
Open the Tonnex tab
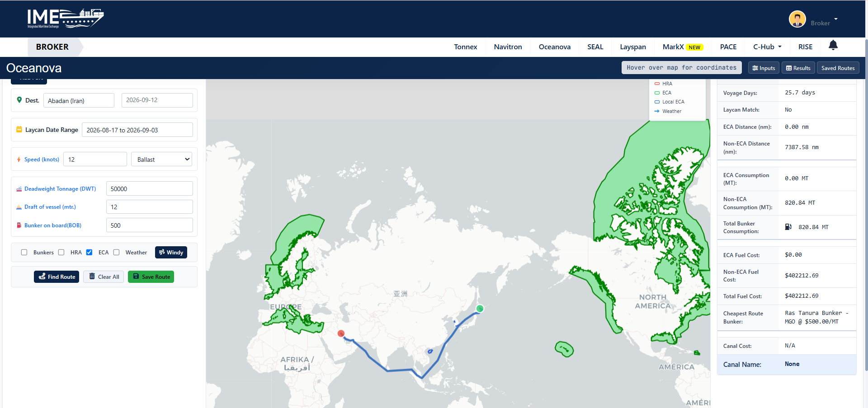(465, 47)
